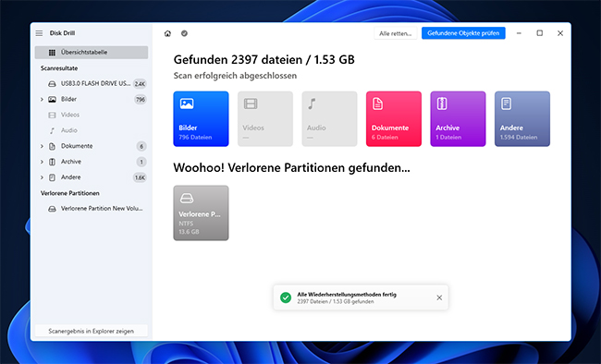Expand the Archive tree node
Viewport: 601px width, 364px height.
42,162
